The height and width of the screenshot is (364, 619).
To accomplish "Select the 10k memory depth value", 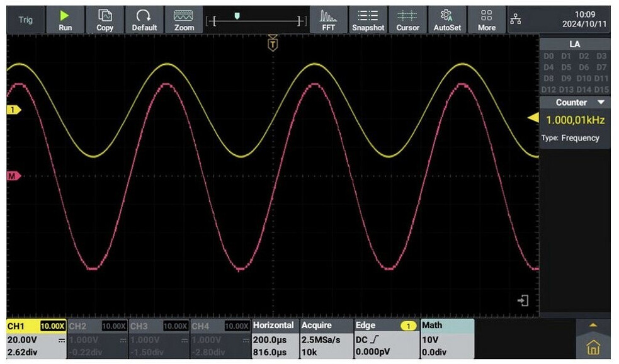I will [x=309, y=352].
